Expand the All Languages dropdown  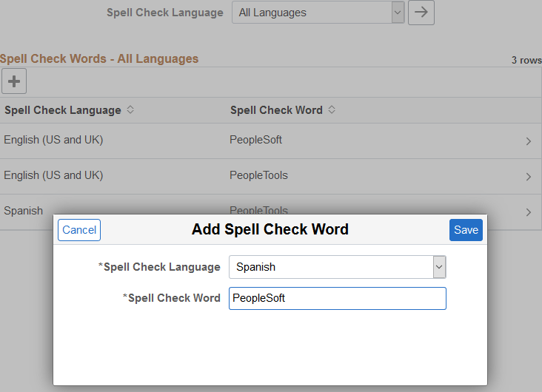coord(318,13)
